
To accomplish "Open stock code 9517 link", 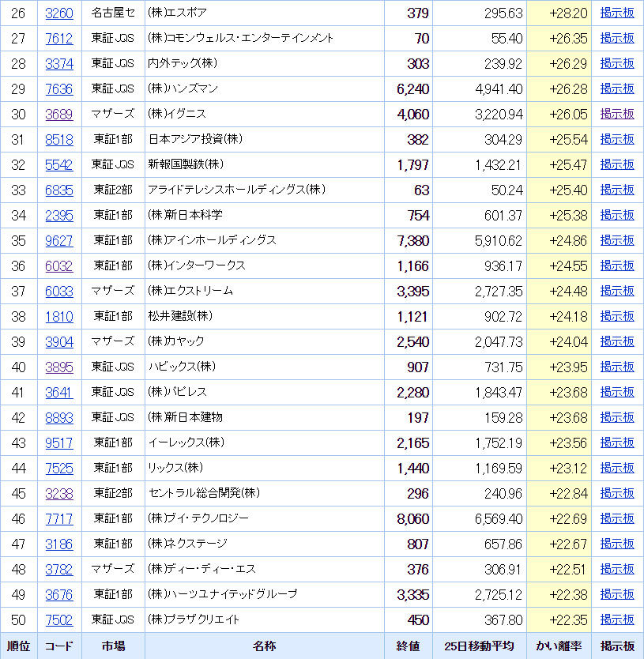I will [x=59, y=443].
